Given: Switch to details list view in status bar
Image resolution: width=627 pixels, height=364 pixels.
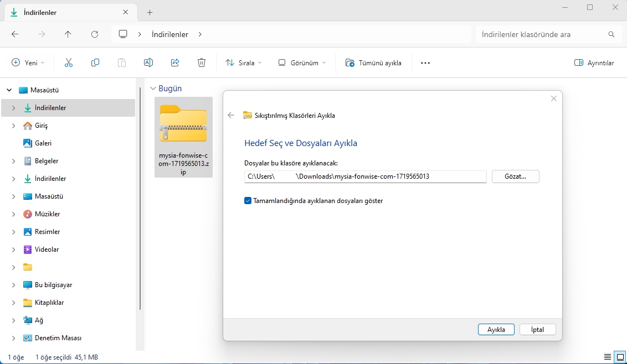Looking at the screenshot, I should pyautogui.click(x=608, y=357).
